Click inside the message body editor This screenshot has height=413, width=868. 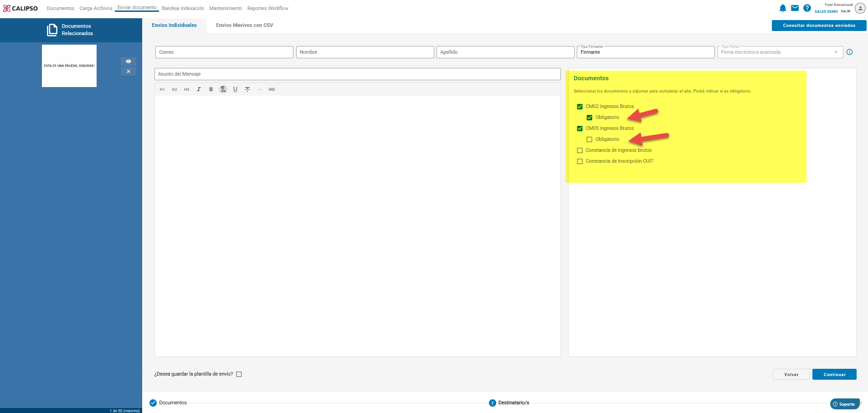[x=358, y=226]
